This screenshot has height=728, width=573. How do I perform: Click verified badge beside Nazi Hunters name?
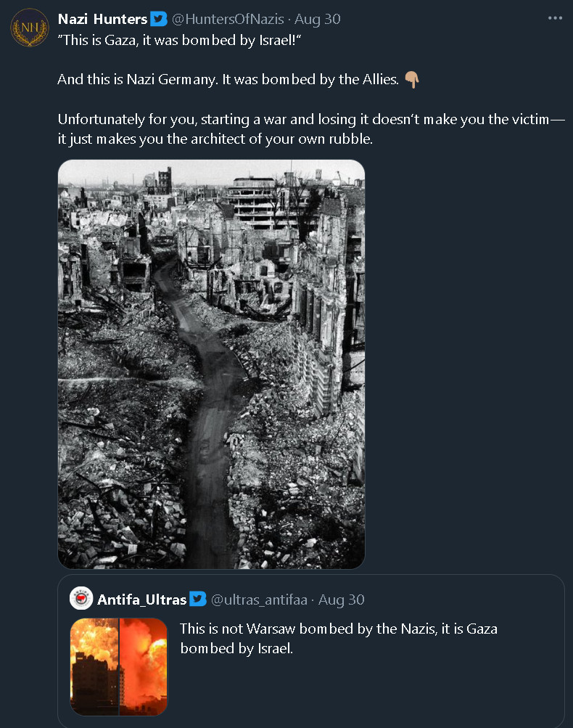[159, 19]
